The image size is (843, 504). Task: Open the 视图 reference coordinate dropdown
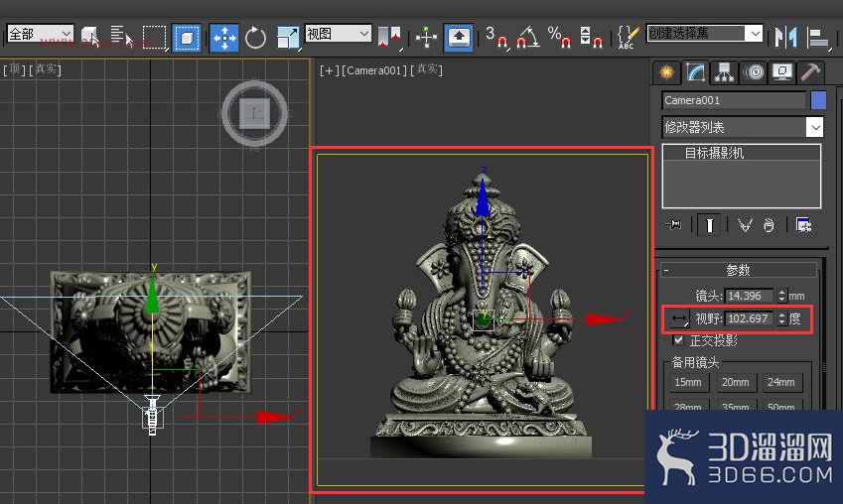click(x=339, y=34)
